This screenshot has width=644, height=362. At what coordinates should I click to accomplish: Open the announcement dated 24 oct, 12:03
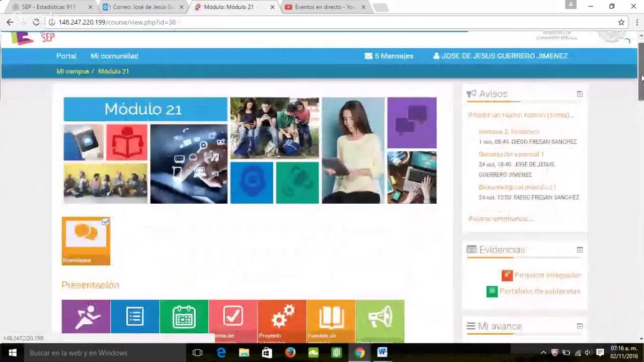tap(517, 187)
